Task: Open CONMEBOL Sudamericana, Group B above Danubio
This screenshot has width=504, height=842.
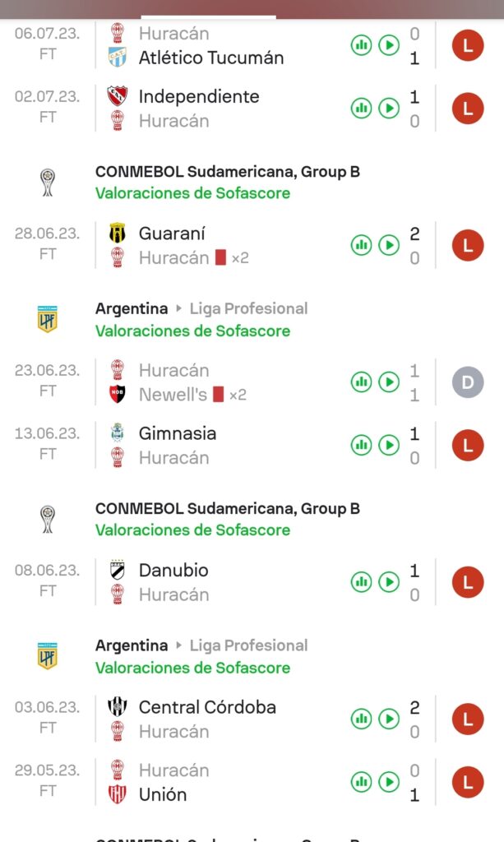Action: [x=227, y=509]
